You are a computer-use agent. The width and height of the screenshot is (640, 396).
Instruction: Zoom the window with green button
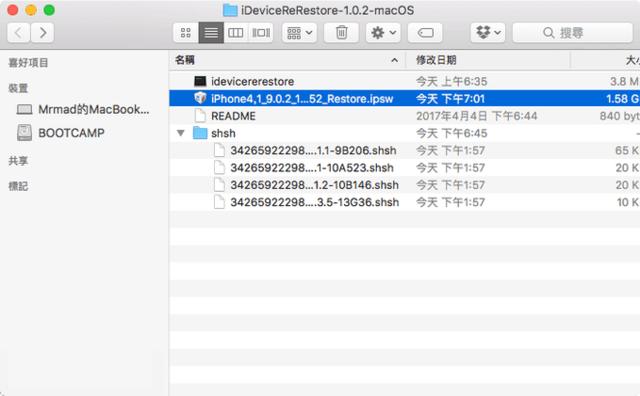click(49, 10)
